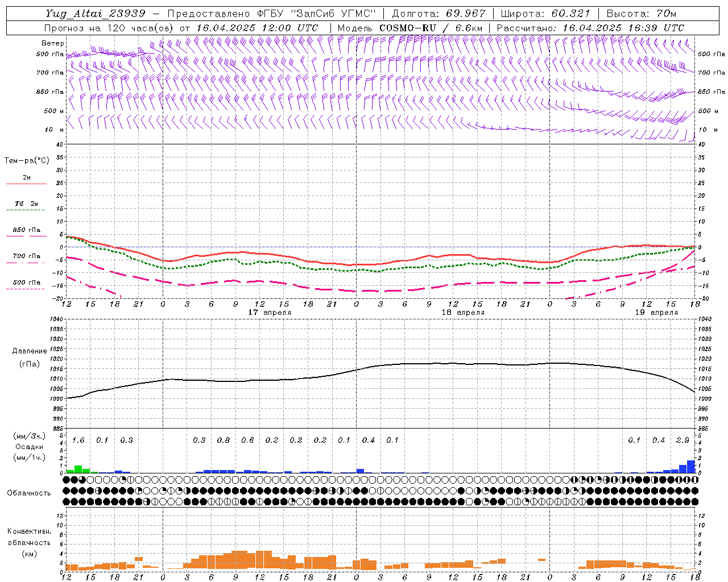The height and width of the screenshot is (582, 728).
Task: Click the elevation text "Высота: 70м"
Action: coord(642,14)
